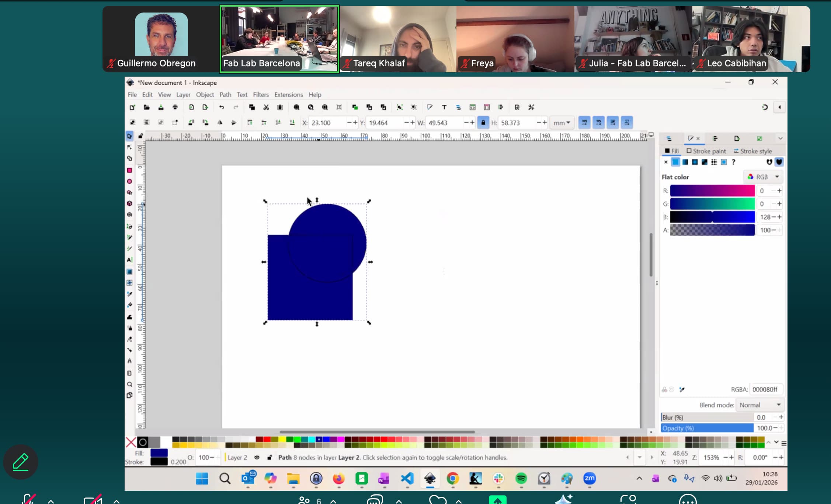Viewport: 831px width, 504px height.
Task: Select the Node editing tool
Action: coord(129,147)
